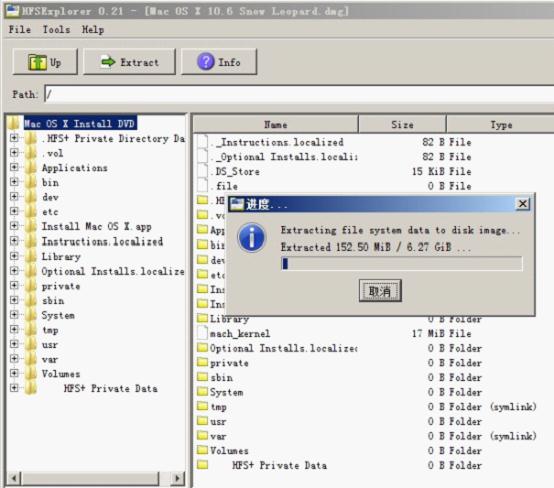Select Optional Installs.localized folder icon in list
Viewport: 554px width, 488px height.
(x=203, y=348)
